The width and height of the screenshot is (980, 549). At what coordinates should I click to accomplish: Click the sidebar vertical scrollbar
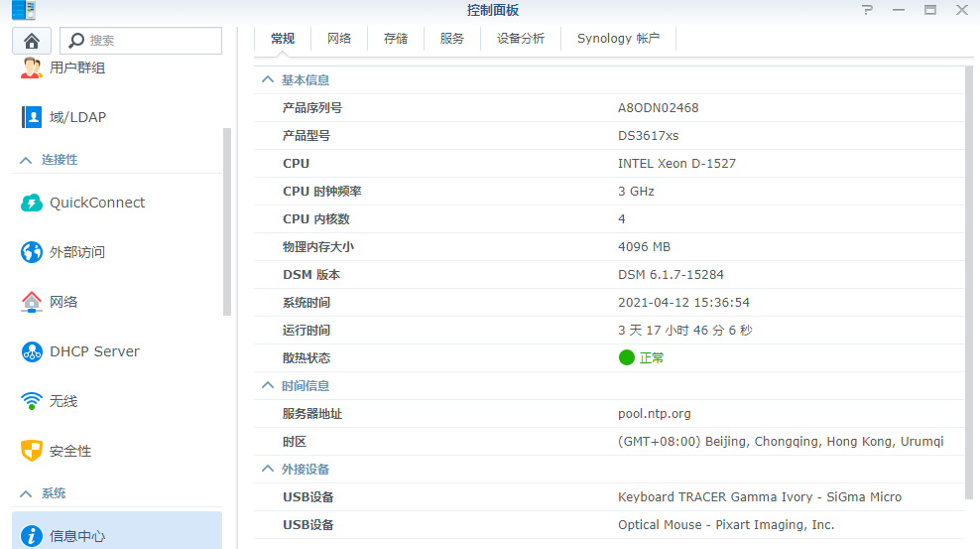(x=227, y=222)
